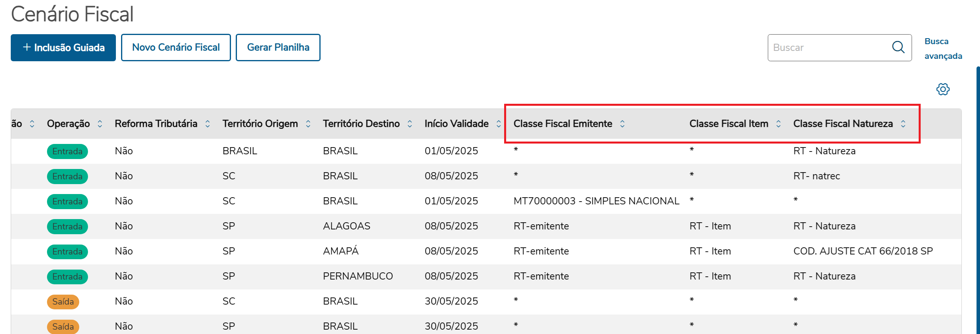The height and width of the screenshot is (334, 980).
Task: Click the Saída badge dated 30/05/2025 from SC
Action: 63,302
